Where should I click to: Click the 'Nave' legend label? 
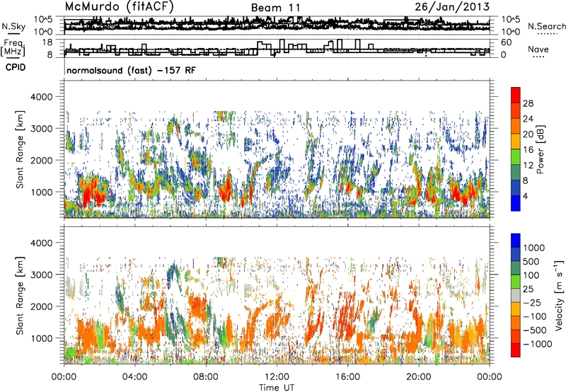(x=538, y=50)
